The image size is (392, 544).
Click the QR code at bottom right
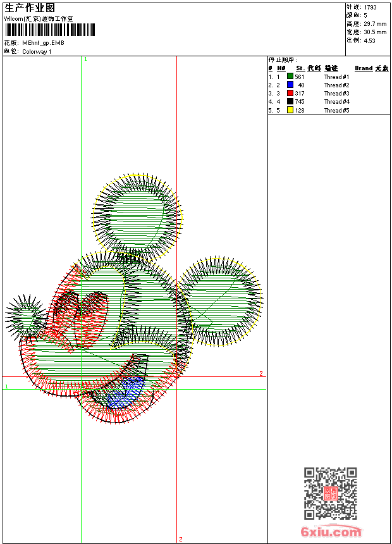pyautogui.click(x=331, y=493)
